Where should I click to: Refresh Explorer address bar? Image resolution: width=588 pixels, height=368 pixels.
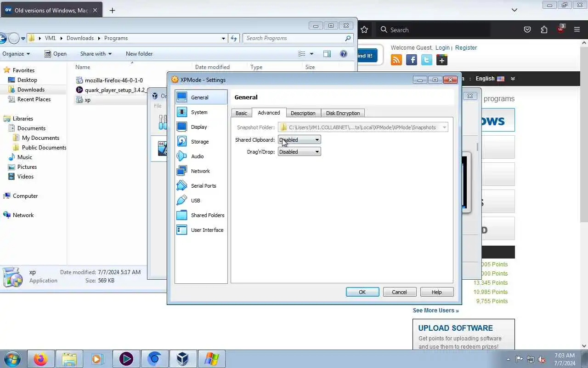coord(234,38)
